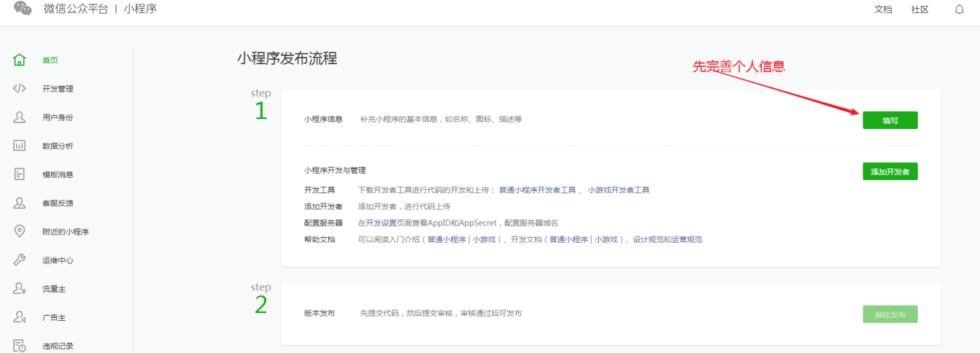Open the 设计规范 link

[648, 239]
